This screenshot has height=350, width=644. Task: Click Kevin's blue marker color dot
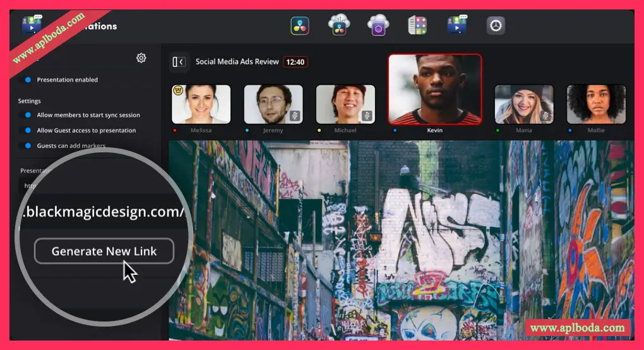point(395,131)
